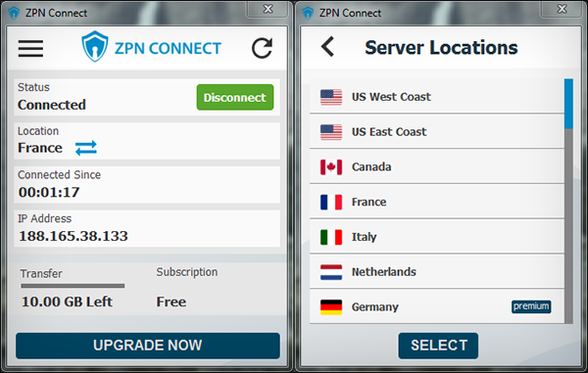Image resolution: width=588 pixels, height=373 pixels.
Task: Click the refresh arrow icon
Action: (262, 48)
